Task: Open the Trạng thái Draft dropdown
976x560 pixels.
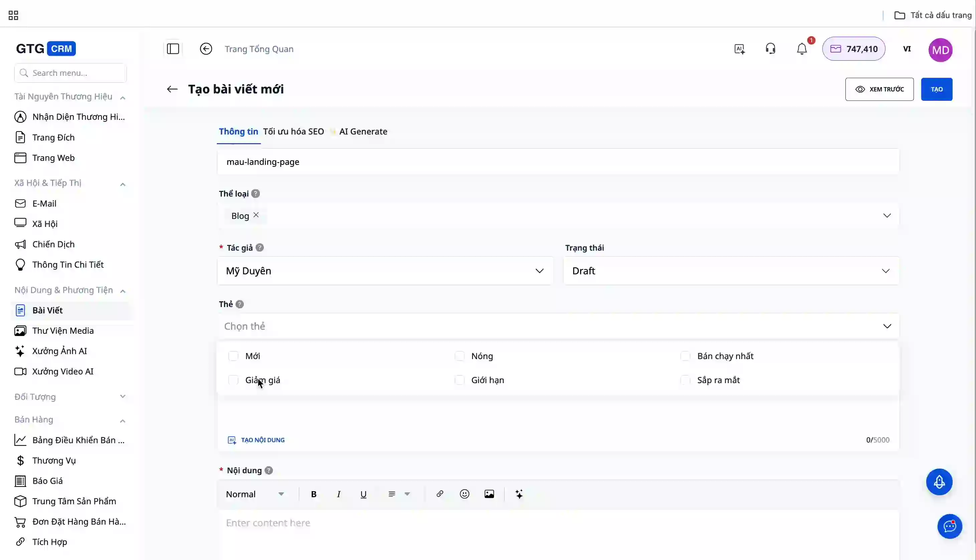Action: 730,271
